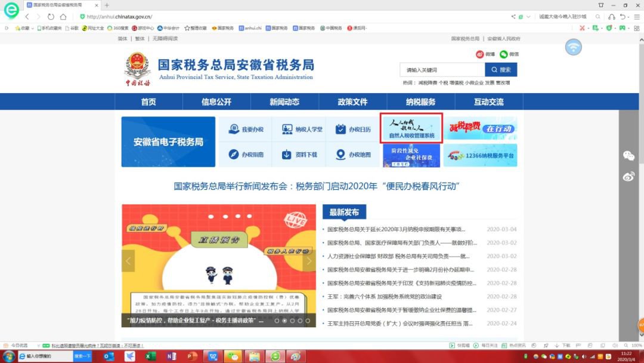Select the last carousel indicator dot

(308, 321)
